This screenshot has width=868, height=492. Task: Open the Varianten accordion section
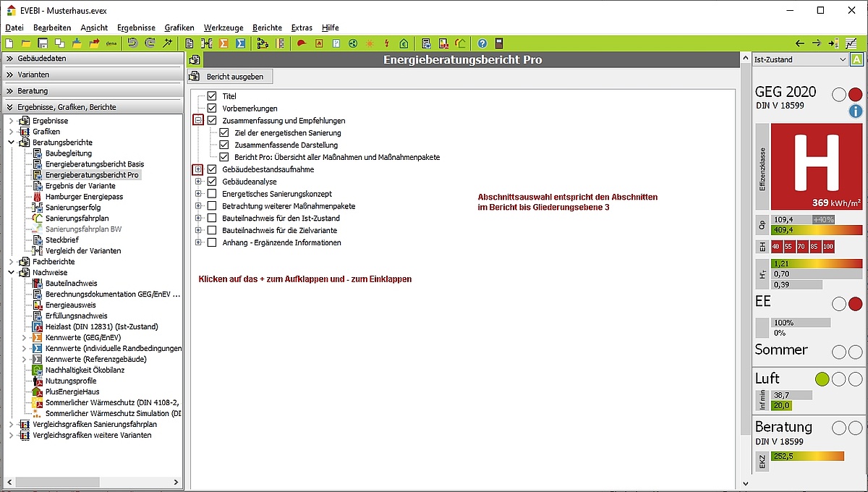click(x=92, y=75)
